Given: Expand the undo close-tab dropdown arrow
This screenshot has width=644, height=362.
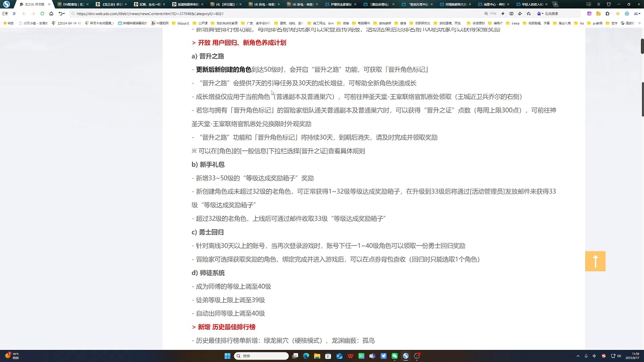Looking at the screenshot, I should [x=64, y=14].
